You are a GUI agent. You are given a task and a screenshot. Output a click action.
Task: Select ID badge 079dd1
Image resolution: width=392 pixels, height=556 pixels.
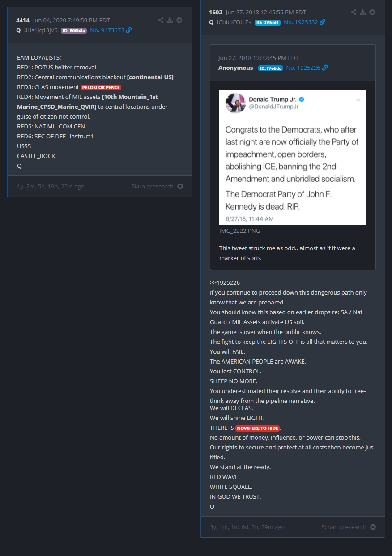268,22
